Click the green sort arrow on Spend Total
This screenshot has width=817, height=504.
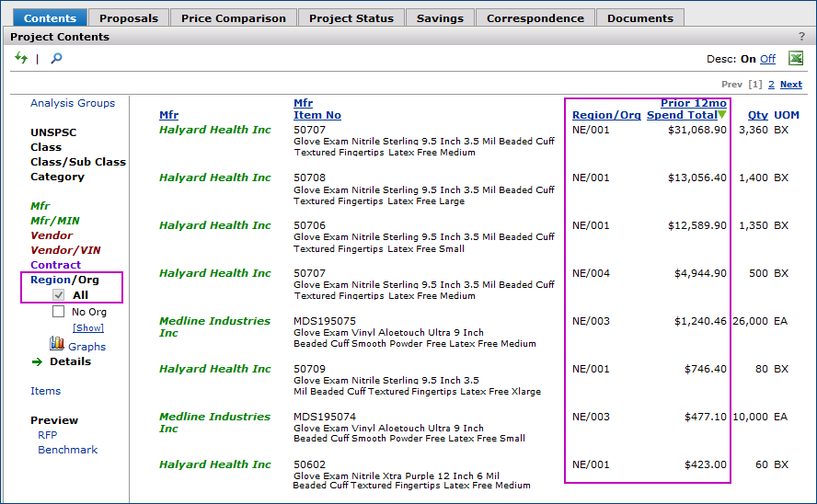coord(722,115)
